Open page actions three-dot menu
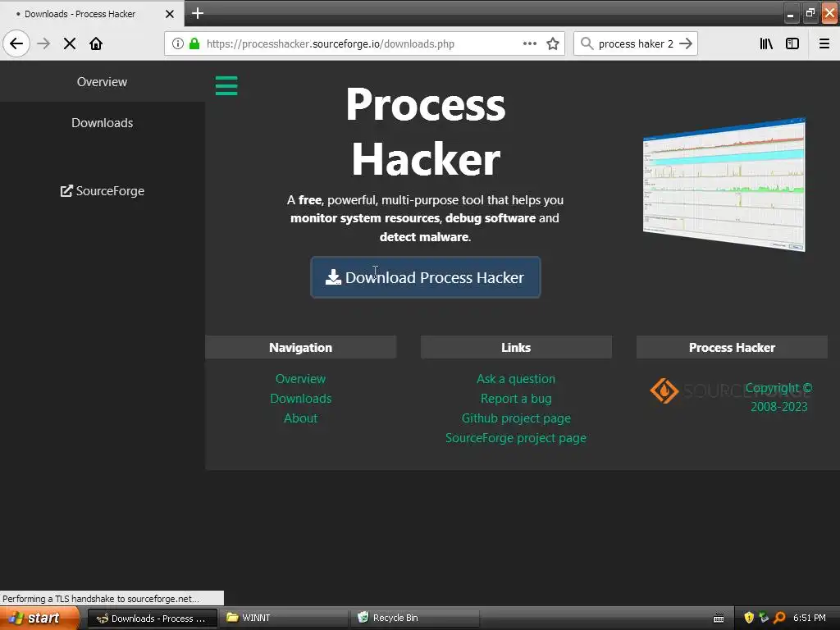This screenshot has height=630, width=840. 530,43
